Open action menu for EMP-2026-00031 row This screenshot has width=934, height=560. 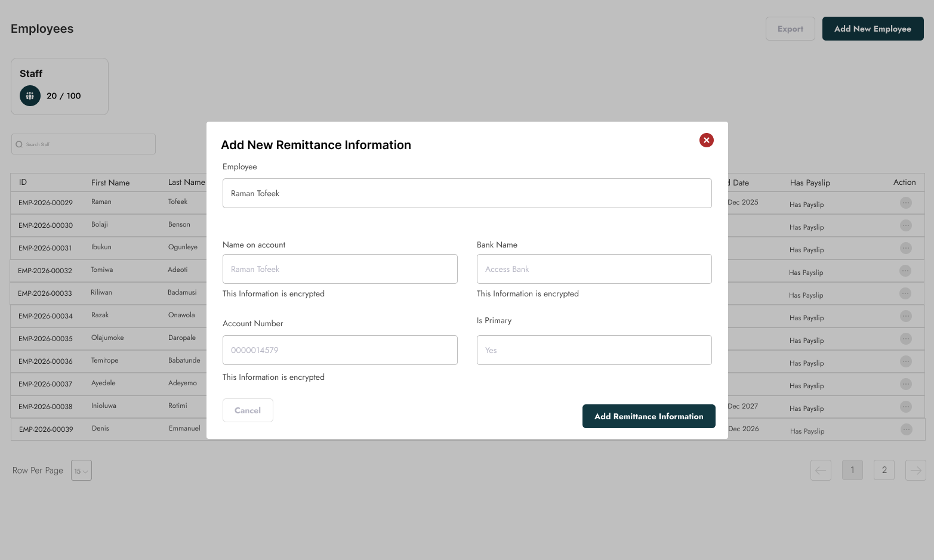tap(906, 248)
